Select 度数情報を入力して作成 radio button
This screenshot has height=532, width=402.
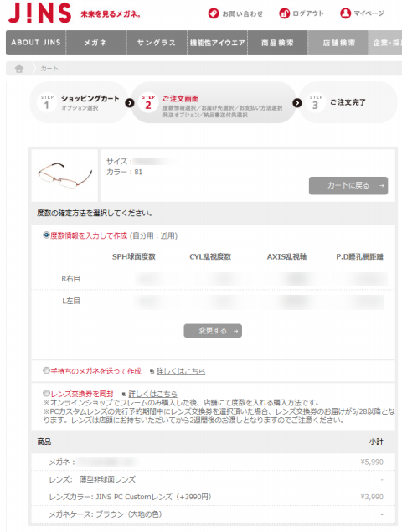(46, 235)
